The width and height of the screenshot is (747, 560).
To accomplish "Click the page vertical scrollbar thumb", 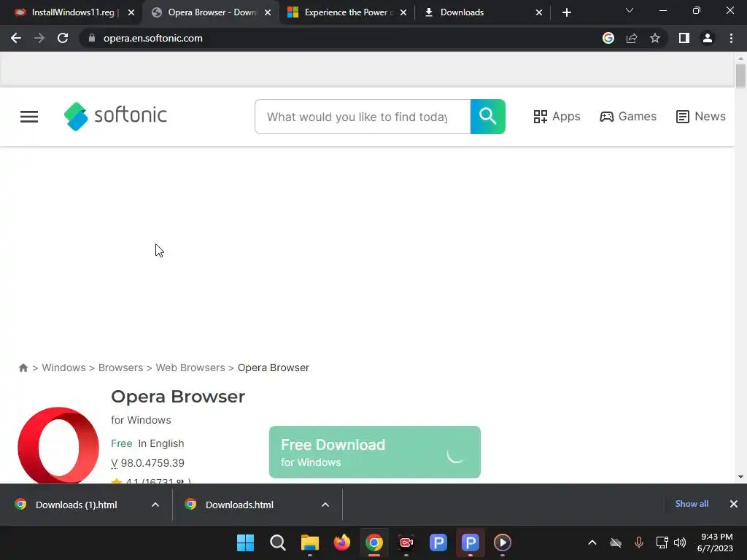I will pyautogui.click(x=740, y=76).
